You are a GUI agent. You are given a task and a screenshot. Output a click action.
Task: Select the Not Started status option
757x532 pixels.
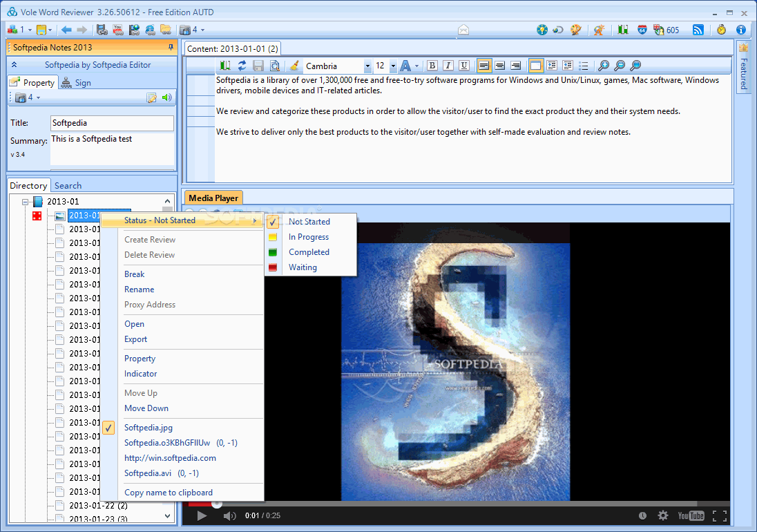pos(309,222)
